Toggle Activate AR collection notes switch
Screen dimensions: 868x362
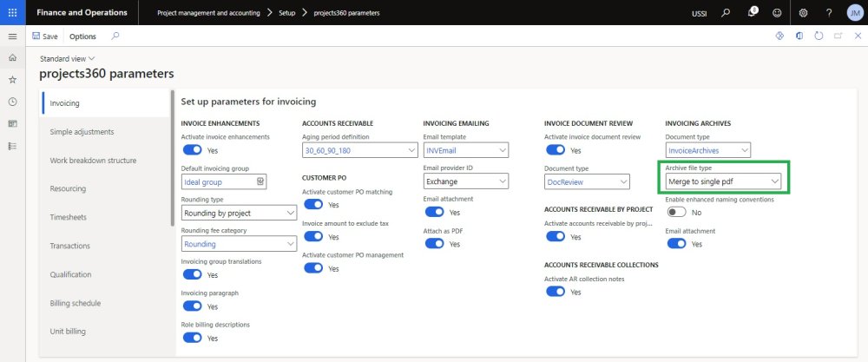tap(555, 292)
